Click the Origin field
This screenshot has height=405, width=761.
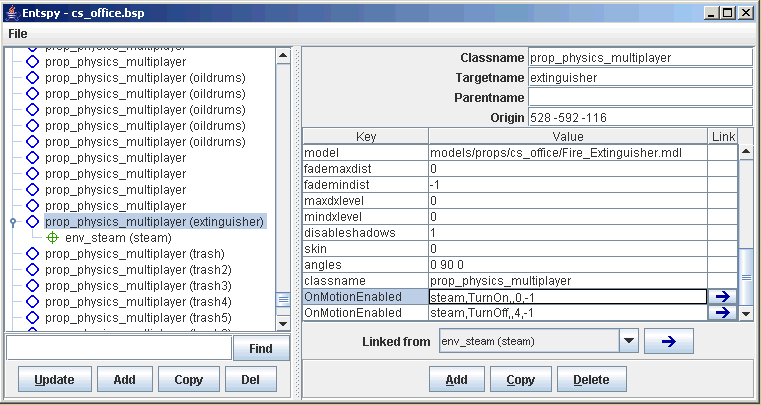[640, 118]
